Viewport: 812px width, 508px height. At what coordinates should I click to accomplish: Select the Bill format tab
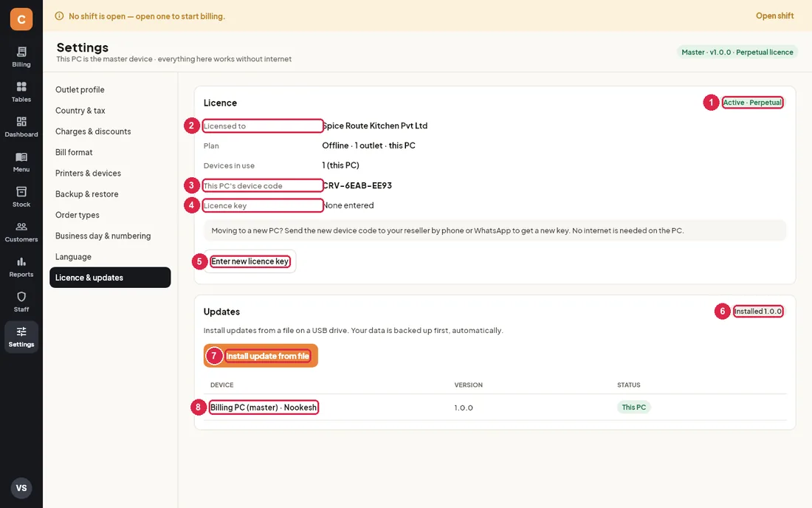[x=110, y=152]
